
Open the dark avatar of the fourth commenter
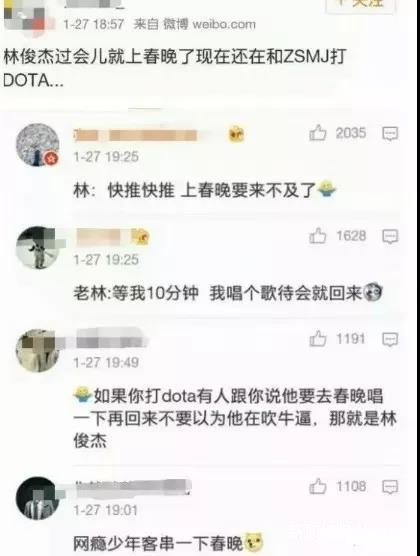tap(37, 498)
